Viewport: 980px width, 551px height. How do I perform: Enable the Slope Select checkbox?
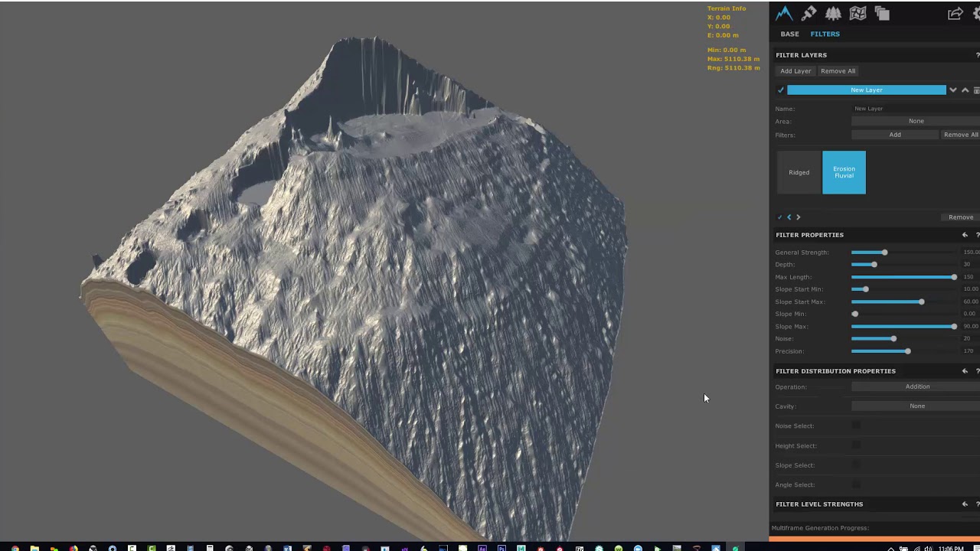[x=856, y=465]
